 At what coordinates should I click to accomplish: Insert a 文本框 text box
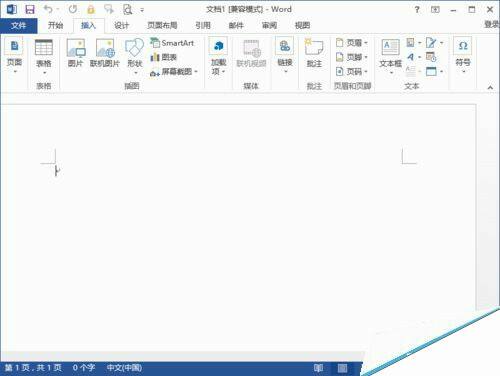point(390,56)
